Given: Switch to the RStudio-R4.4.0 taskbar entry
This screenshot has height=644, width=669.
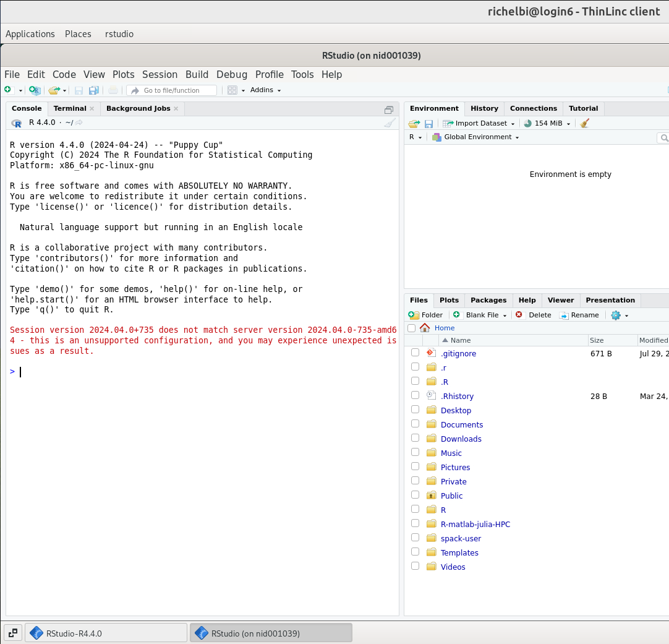Looking at the screenshot, I should click(105, 632).
